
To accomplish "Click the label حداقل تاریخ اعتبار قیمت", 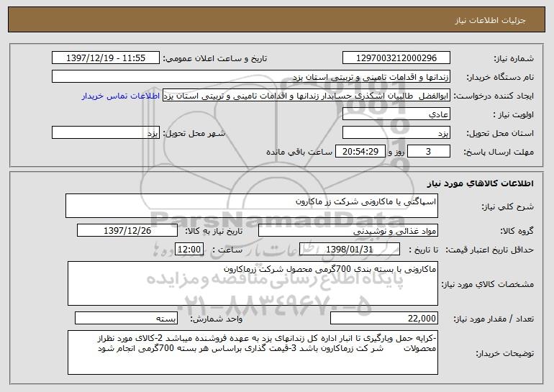I will point(489,250).
